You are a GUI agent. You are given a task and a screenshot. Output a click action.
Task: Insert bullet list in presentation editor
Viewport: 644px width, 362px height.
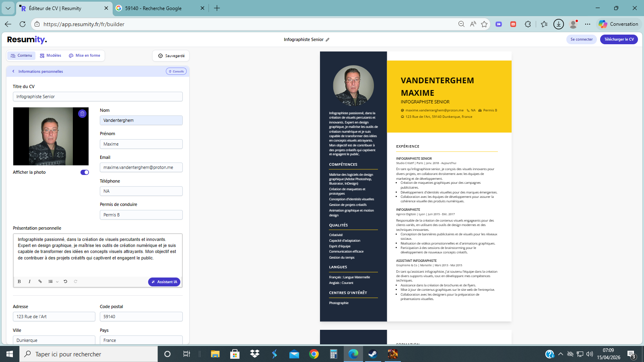tap(50, 282)
